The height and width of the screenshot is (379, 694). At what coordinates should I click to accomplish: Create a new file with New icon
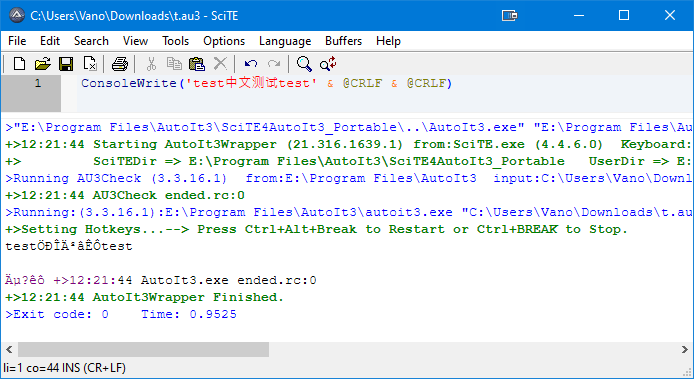pos(19,64)
